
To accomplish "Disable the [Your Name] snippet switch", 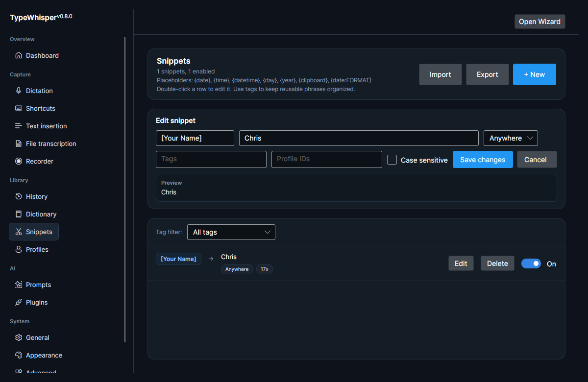I will [x=531, y=263].
